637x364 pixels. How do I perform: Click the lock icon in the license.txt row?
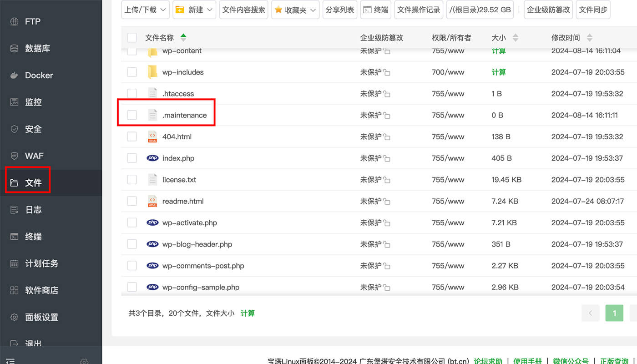pyautogui.click(x=387, y=180)
